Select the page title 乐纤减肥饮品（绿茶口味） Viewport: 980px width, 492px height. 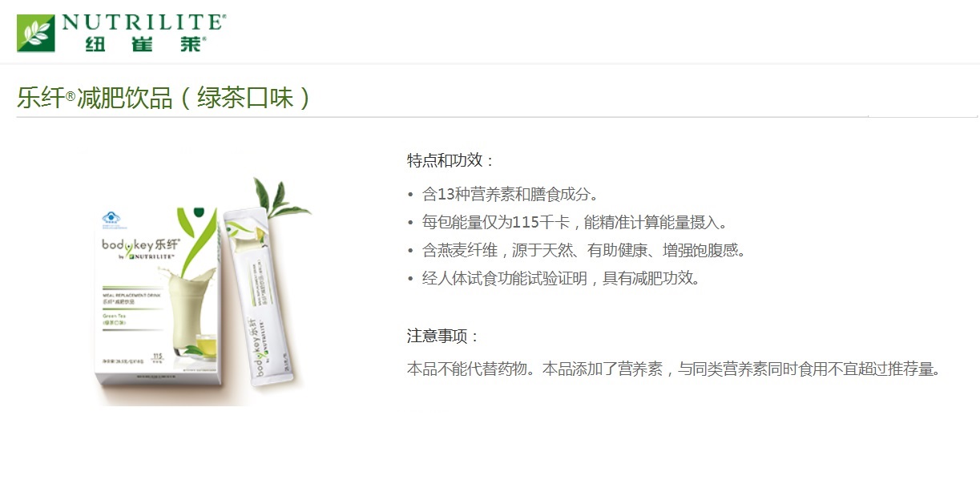pos(164,98)
